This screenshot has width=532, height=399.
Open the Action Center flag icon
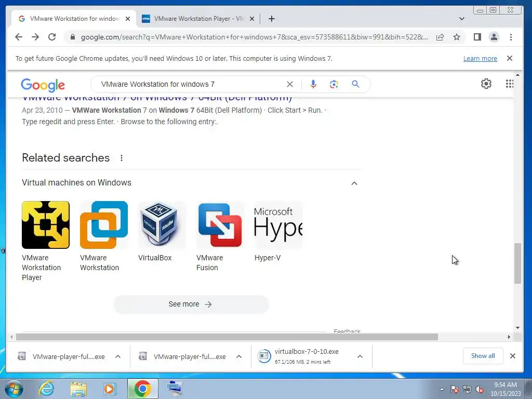point(454,390)
